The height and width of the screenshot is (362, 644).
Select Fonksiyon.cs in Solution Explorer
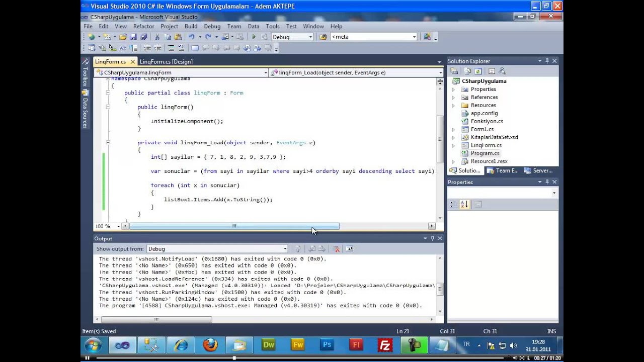[x=487, y=121]
